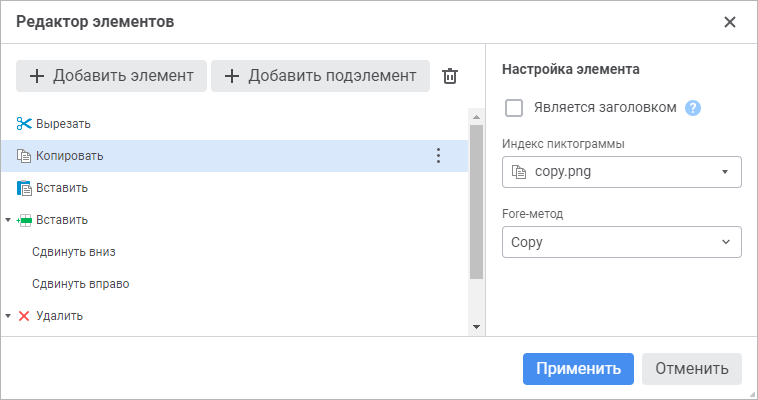Screen dimensions: 758x400
Task: Click the scissors icon next to Вырезать
Action: (24, 124)
